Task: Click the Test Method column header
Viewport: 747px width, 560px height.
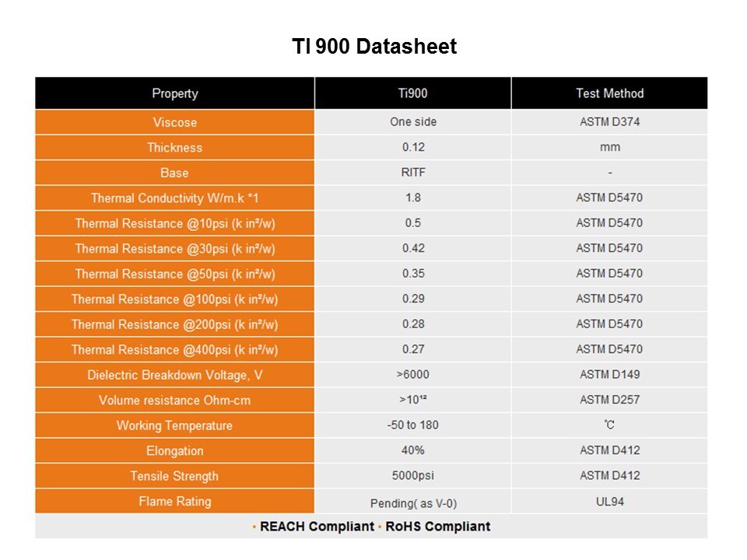Action: point(609,93)
